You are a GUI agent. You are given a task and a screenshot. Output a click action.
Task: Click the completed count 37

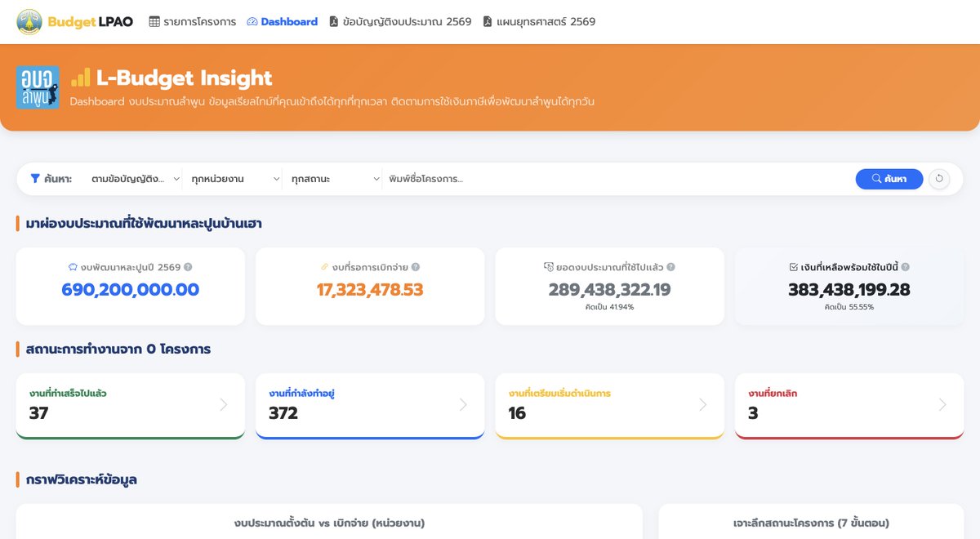[38, 413]
